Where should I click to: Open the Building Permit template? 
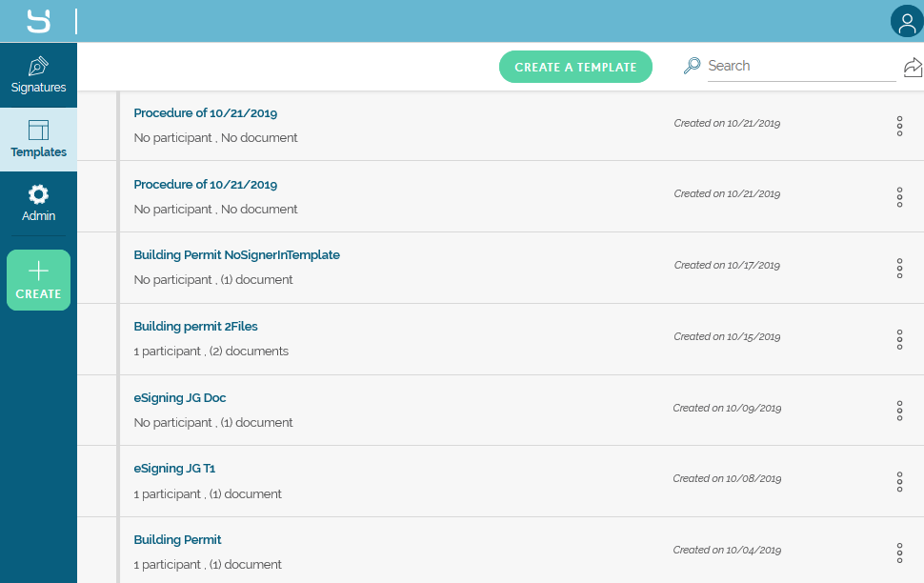pos(177,539)
